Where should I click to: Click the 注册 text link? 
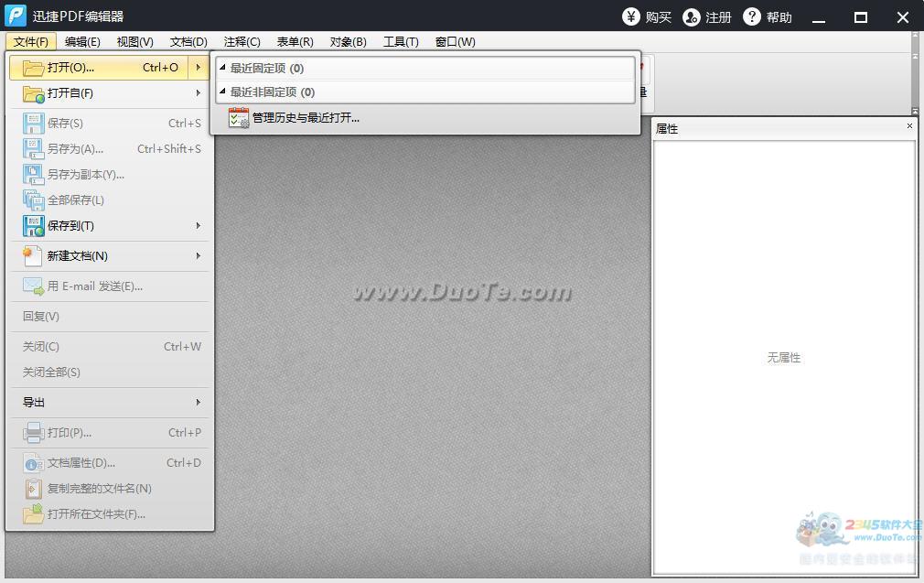718,17
